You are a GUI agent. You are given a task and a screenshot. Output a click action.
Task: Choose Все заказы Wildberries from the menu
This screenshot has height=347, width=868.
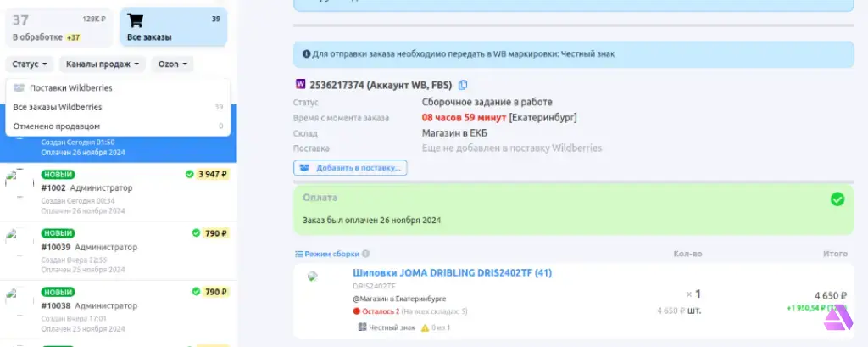coord(118,107)
